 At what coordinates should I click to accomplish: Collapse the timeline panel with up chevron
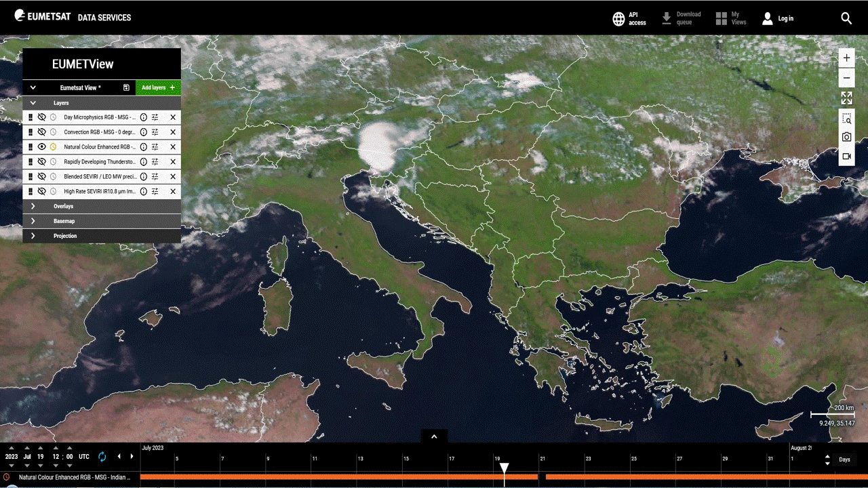[x=434, y=436]
